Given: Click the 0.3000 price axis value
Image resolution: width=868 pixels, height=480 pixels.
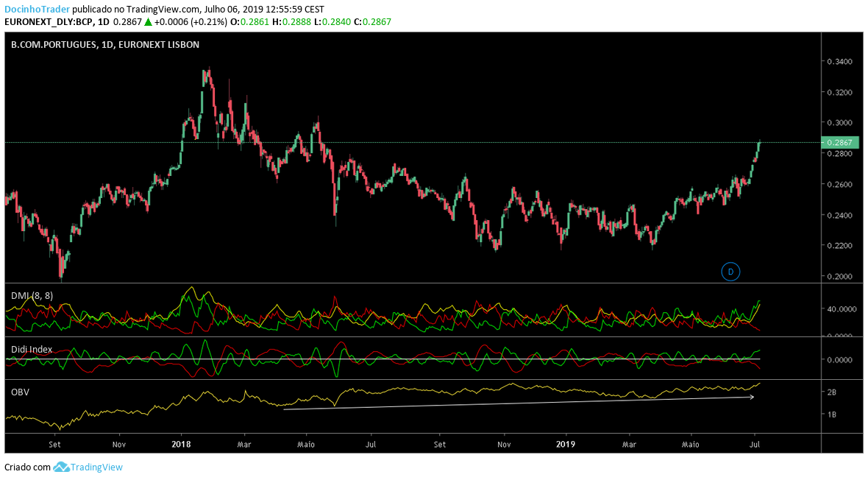Looking at the screenshot, I should (840, 122).
